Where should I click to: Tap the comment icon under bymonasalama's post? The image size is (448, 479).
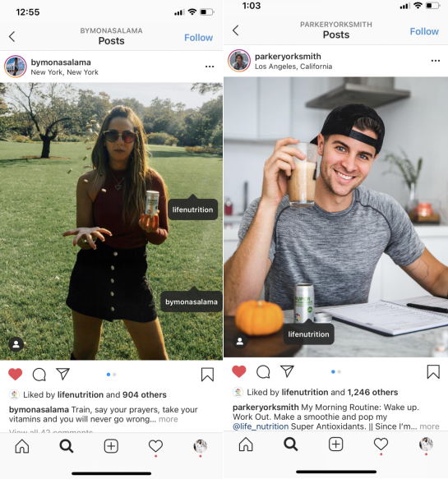(39, 374)
